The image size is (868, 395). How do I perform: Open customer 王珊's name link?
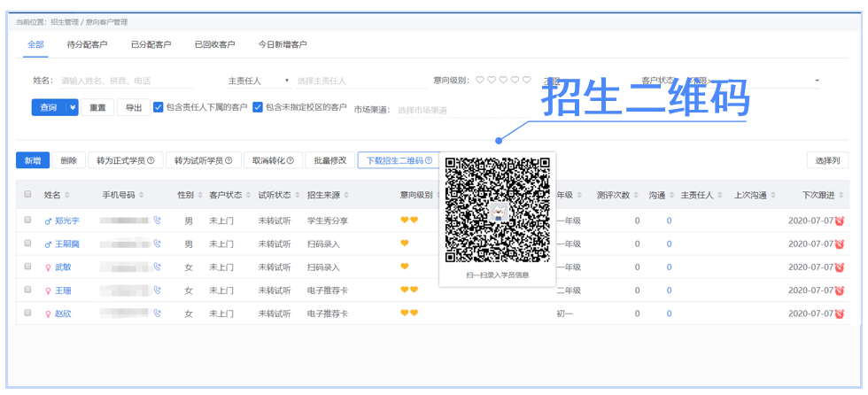coord(62,290)
